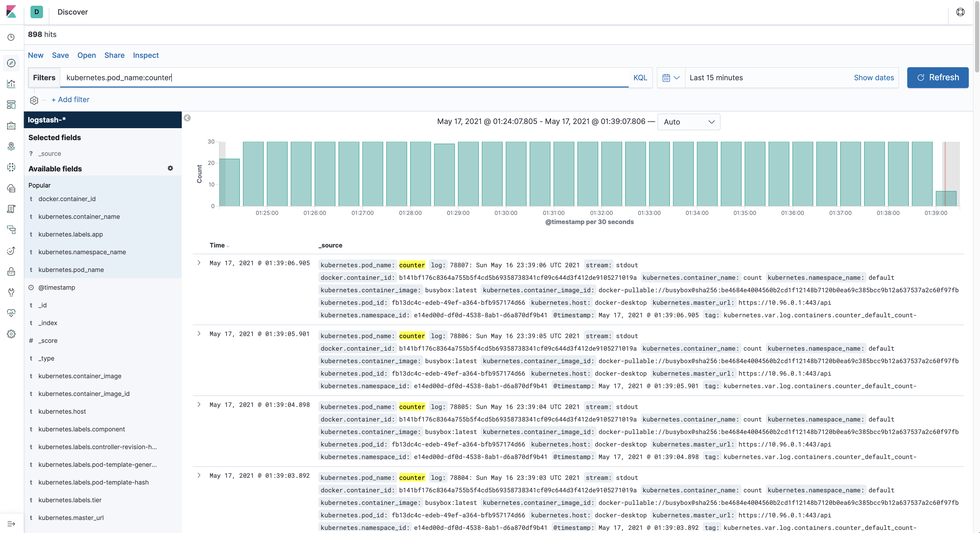Open Dev Tools wrench icon
Screen dimensions: 980x533
click(11, 292)
